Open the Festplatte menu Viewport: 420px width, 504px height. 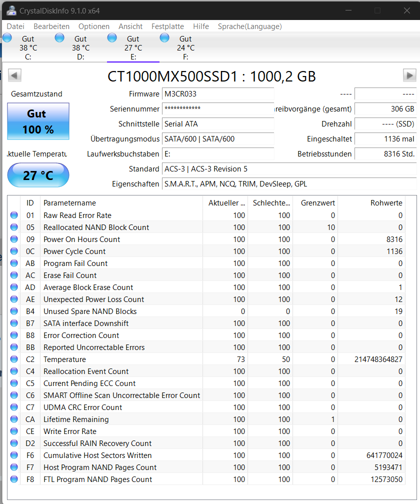pyautogui.click(x=167, y=26)
